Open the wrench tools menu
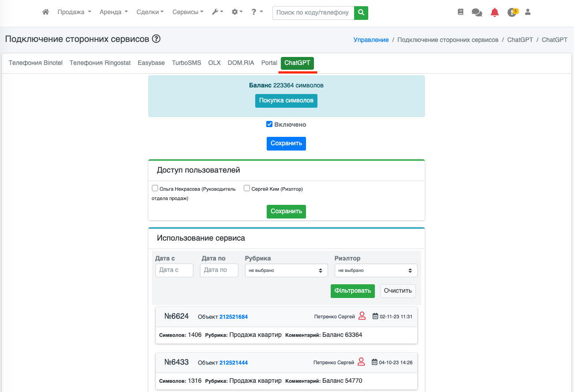 tap(217, 12)
